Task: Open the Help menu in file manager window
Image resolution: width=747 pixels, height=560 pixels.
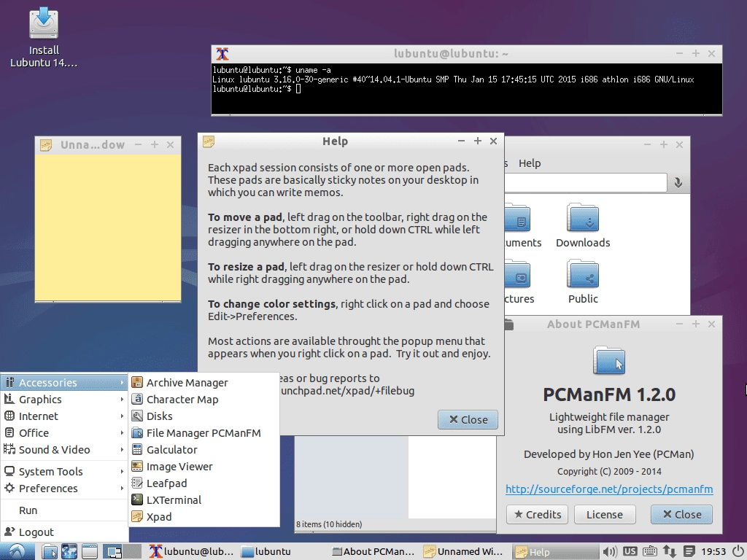Action: 530,163
